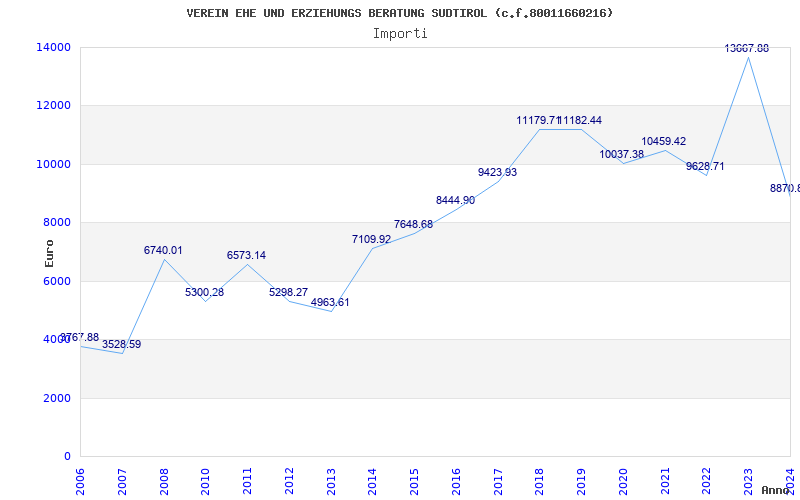Click the 2019 year label
Screen dimensions: 800x500
pos(581,481)
